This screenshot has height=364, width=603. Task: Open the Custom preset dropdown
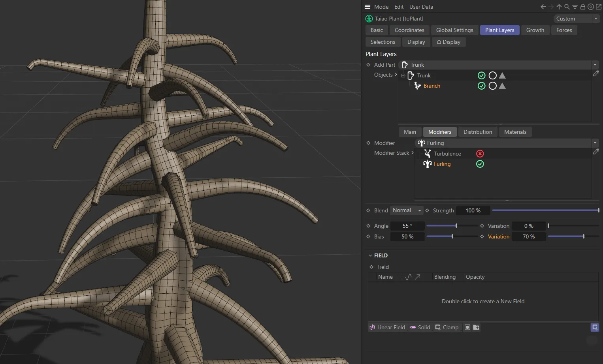[x=595, y=19]
